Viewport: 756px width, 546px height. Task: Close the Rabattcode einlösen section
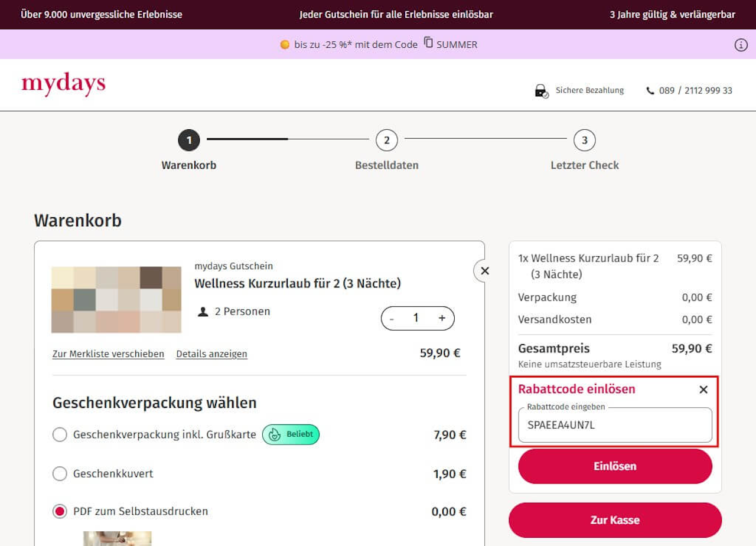[x=703, y=390]
